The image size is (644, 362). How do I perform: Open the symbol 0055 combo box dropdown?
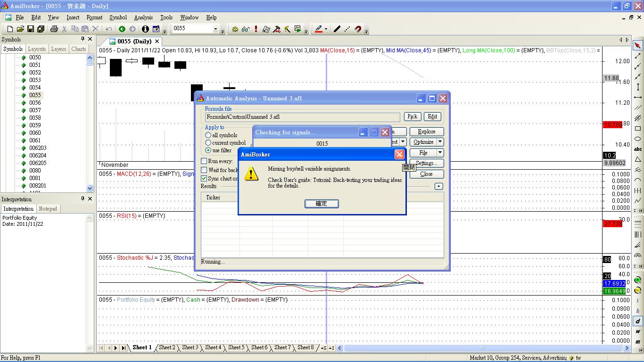coord(215,29)
